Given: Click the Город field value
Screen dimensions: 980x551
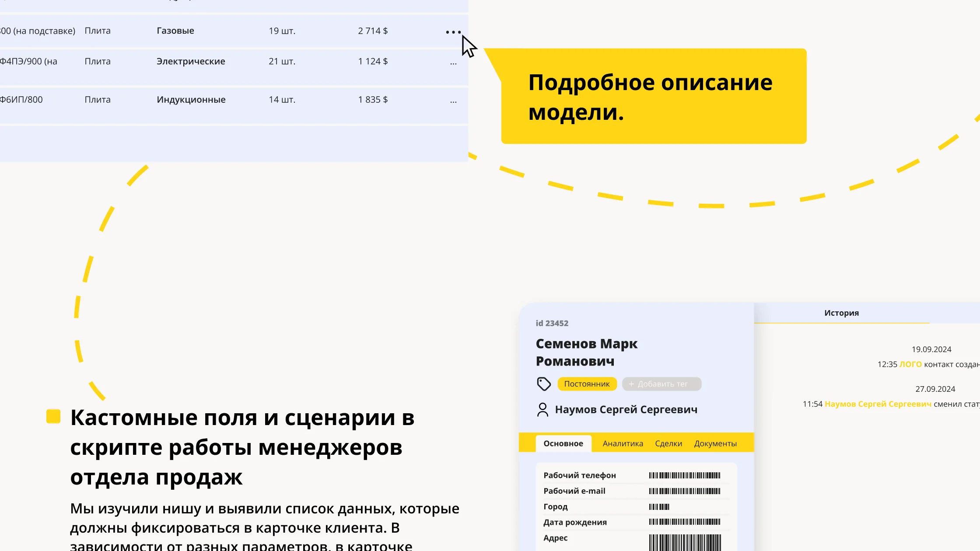Looking at the screenshot, I should [659, 507].
